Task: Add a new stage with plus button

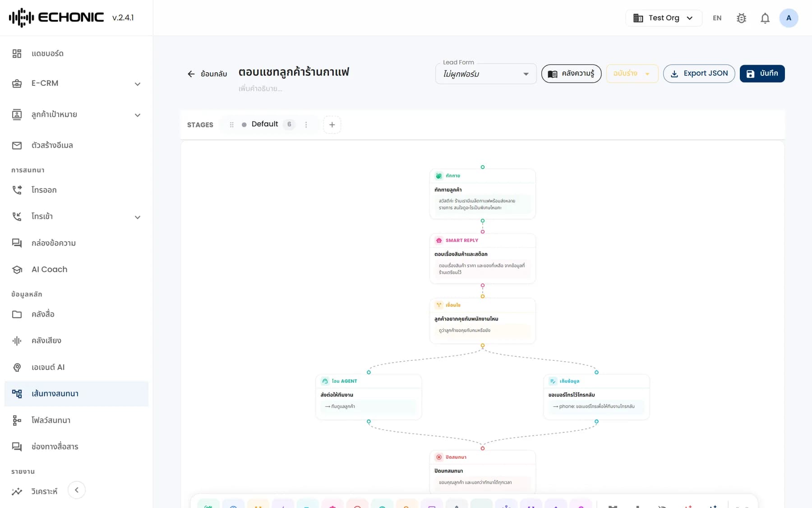Action: 332,125
